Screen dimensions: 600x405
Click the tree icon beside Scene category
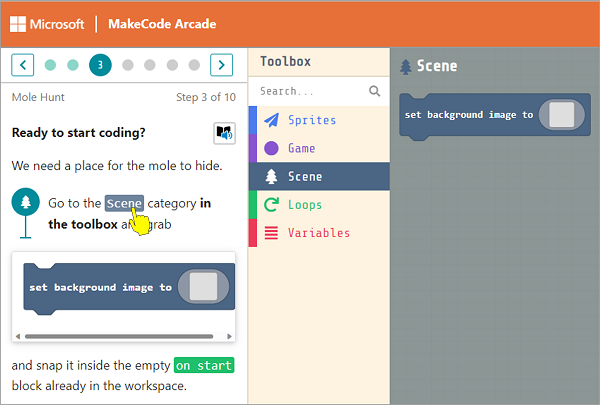pyautogui.click(x=271, y=176)
